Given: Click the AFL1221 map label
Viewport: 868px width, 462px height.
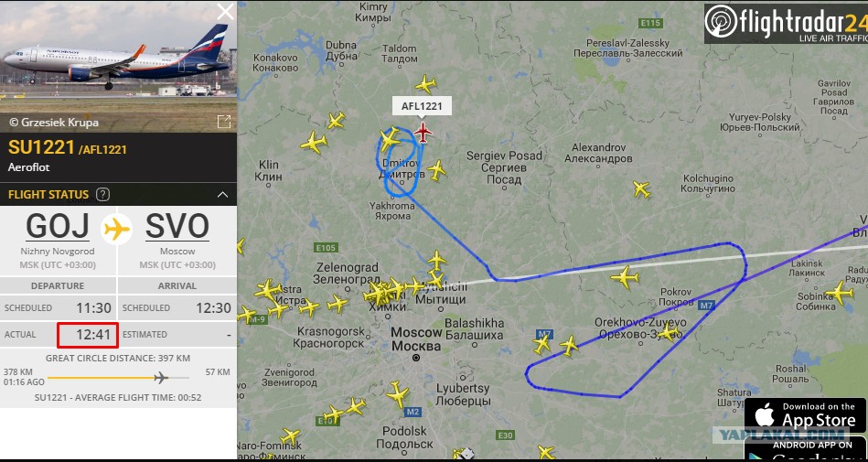Looking at the screenshot, I should pyautogui.click(x=422, y=106).
